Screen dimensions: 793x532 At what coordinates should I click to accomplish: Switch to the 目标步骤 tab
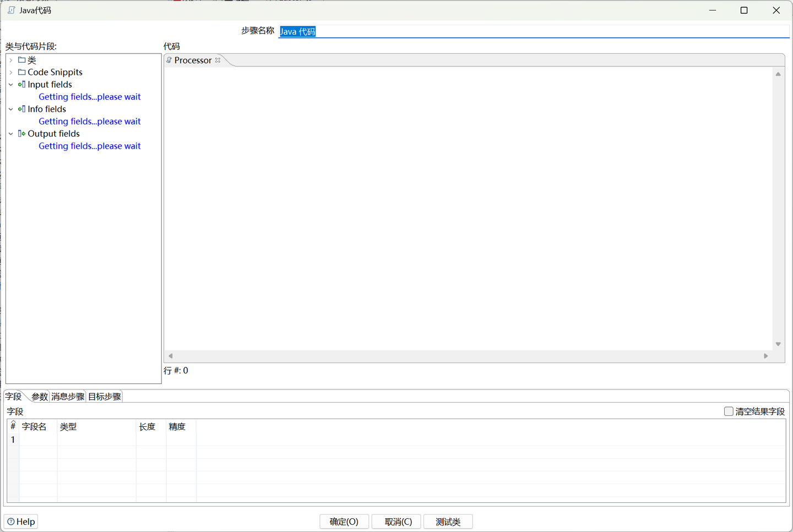coord(104,395)
